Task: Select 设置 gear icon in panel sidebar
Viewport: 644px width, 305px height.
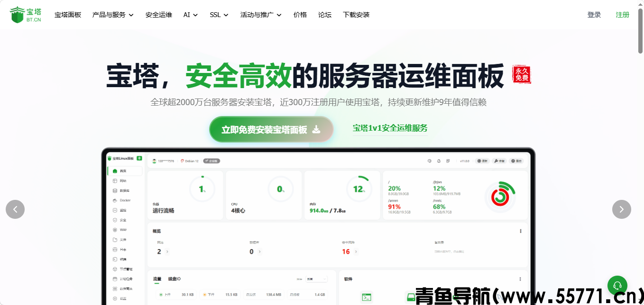Action: pyautogui.click(x=115, y=298)
